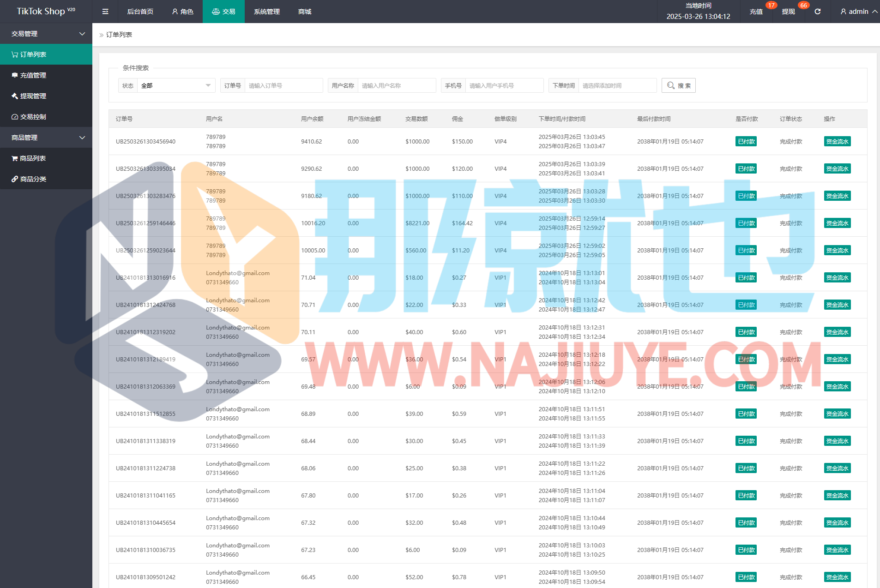Screen dimensions: 880x588
Task: Open 商品列表 in the sidebar
Action: point(32,158)
